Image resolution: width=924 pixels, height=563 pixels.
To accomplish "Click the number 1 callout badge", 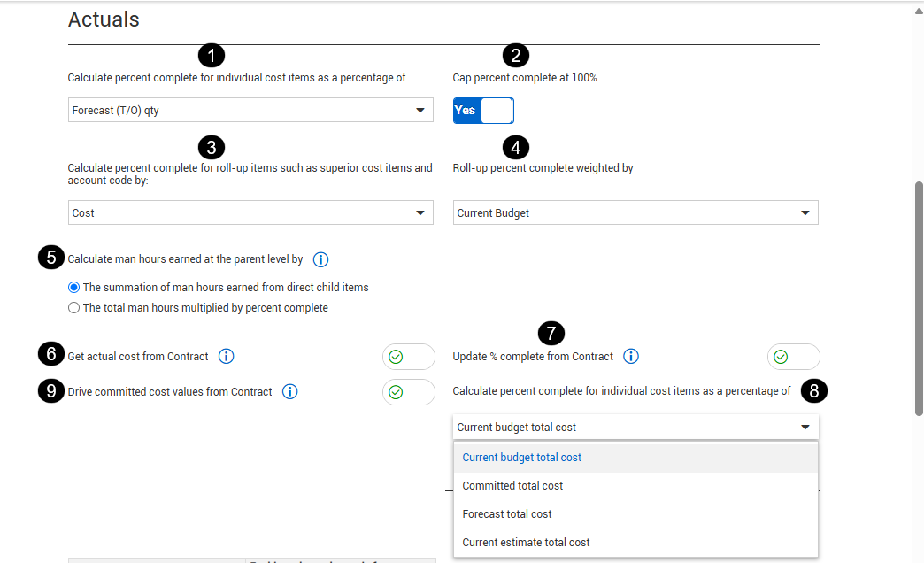I will point(211,56).
